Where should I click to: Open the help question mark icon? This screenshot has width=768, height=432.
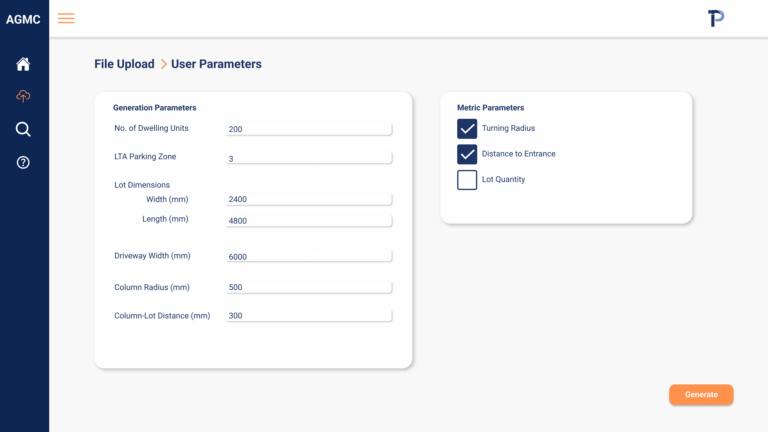(x=23, y=163)
